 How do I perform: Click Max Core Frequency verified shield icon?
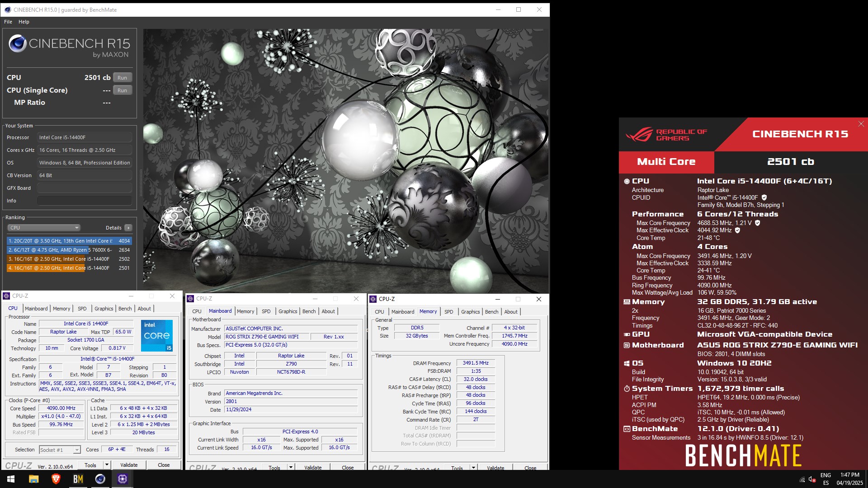click(x=757, y=223)
